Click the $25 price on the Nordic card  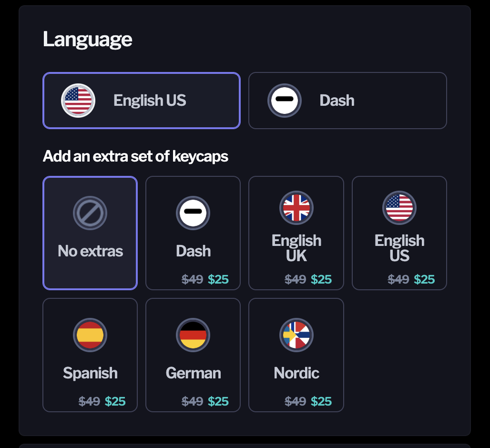(321, 401)
